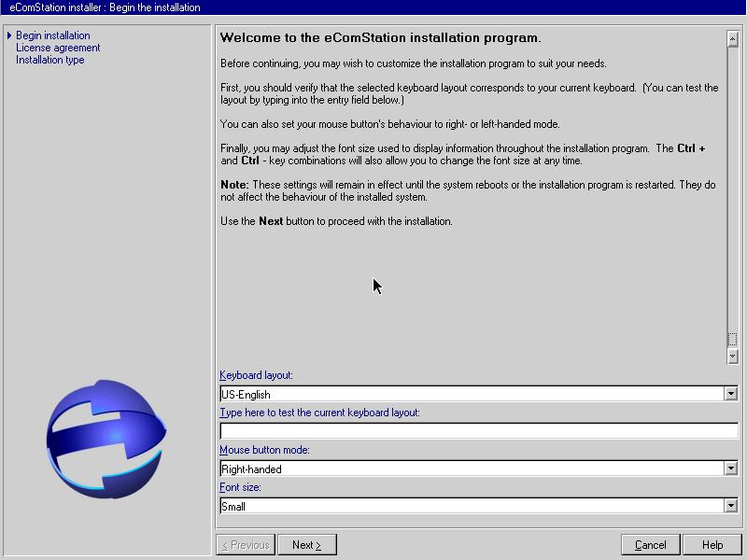This screenshot has width=747, height=560.
Task: Click the arrow marker beside Begin installation
Action: pyautogui.click(x=9, y=35)
